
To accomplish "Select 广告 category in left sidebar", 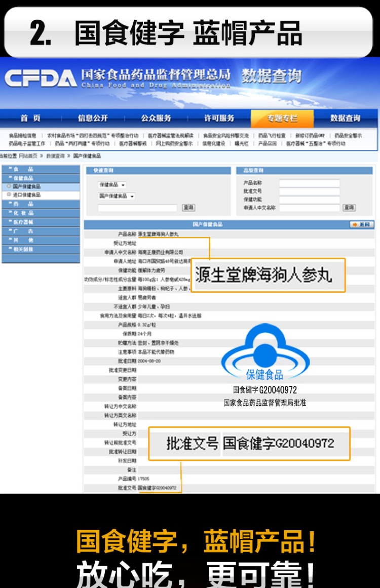I will point(41,231).
